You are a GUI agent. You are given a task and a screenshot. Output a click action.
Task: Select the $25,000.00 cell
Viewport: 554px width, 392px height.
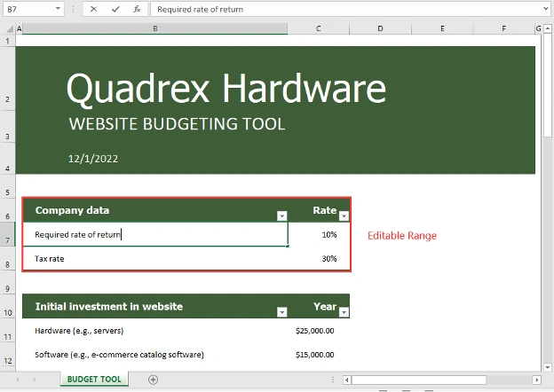pos(319,331)
